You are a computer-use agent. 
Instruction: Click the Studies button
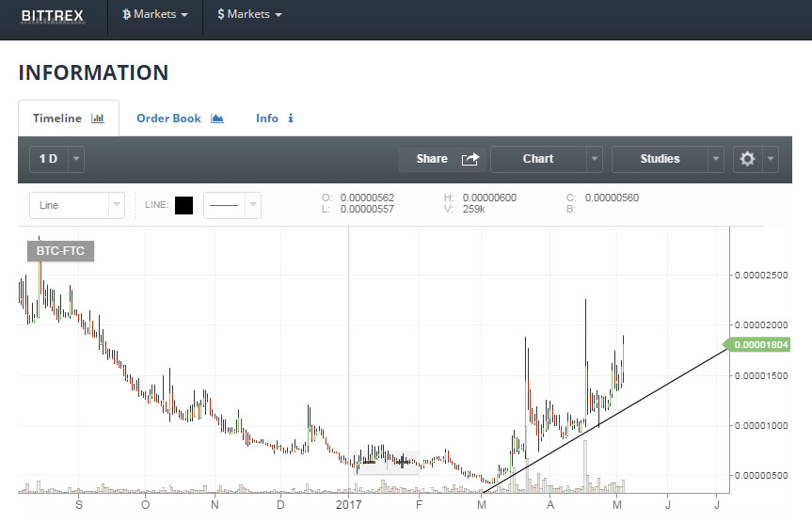[660, 159]
